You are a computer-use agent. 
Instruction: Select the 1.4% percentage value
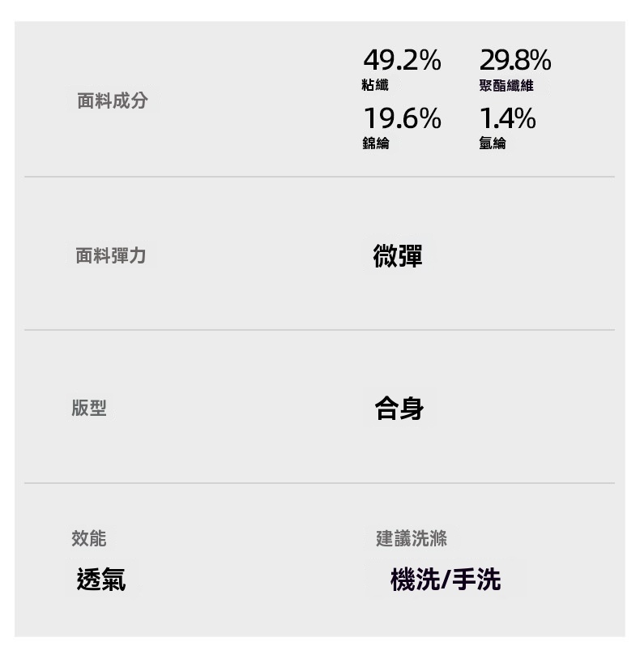coord(507,119)
